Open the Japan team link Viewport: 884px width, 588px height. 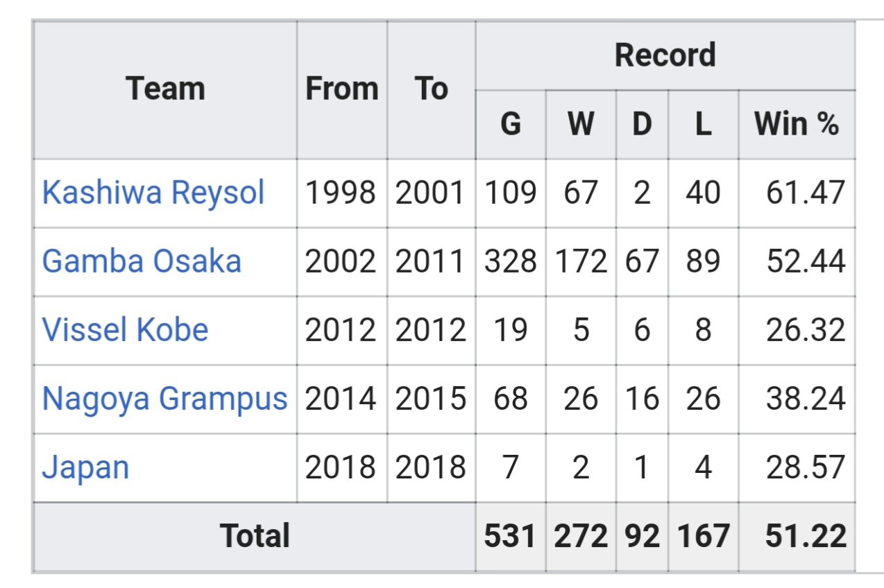(85, 467)
